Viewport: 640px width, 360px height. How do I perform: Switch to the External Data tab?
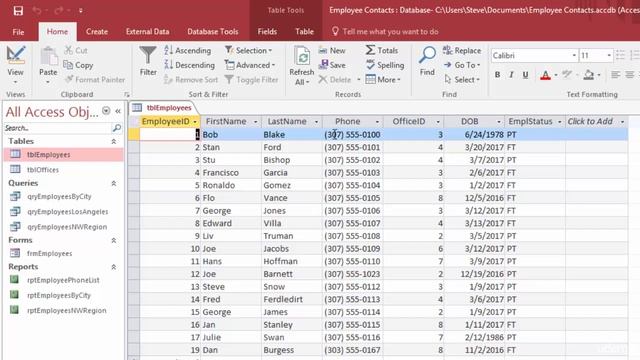point(147,32)
